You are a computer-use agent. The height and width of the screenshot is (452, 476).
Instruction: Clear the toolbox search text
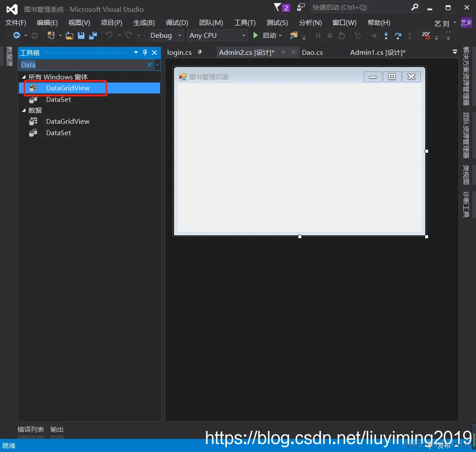coord(149,65)
